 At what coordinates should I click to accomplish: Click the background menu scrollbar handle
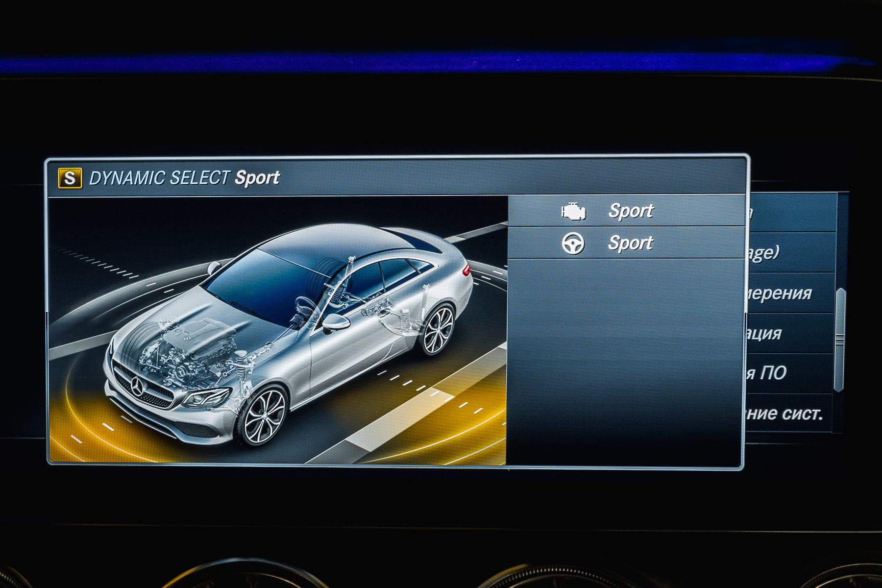click(x=840, y=340)
